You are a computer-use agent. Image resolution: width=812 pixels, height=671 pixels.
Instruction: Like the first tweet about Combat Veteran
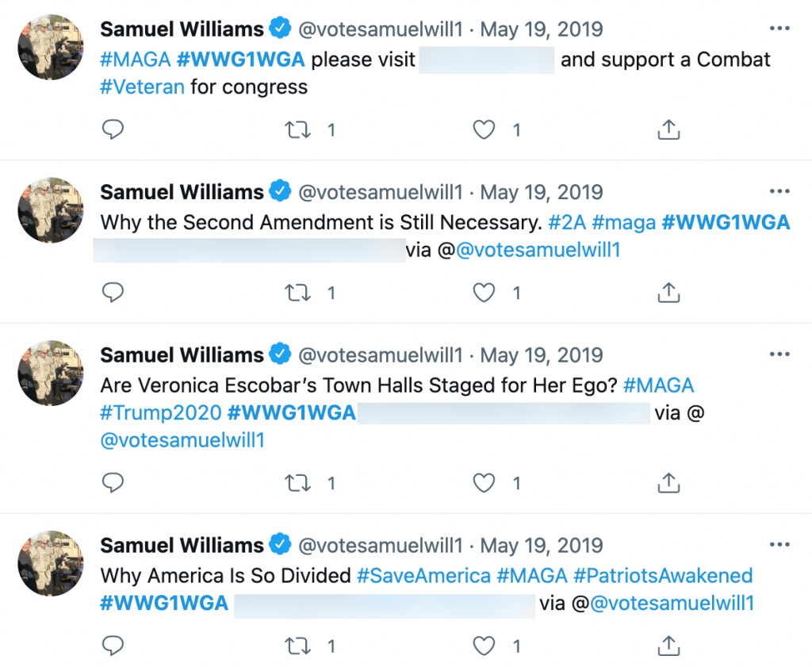[x=484, y=129]
